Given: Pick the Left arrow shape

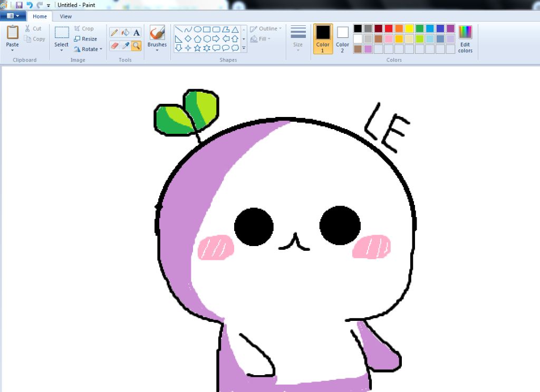Looking at the screenshot, I should (x=226, y=38).
